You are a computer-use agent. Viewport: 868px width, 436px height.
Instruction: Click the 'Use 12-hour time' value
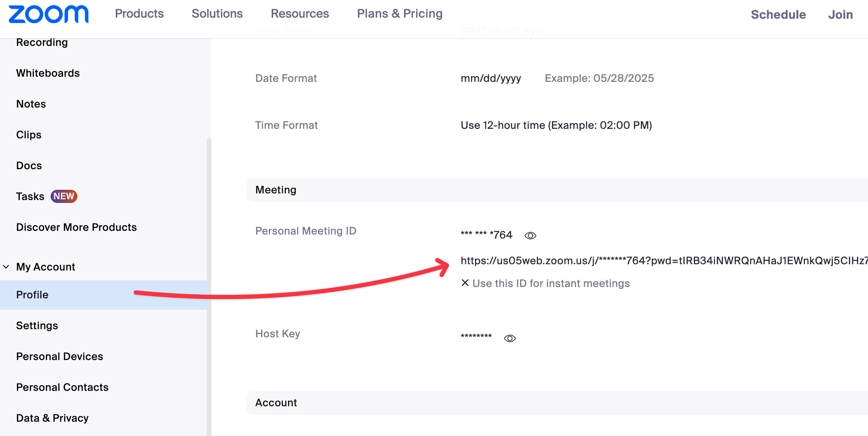pos(556,125)
